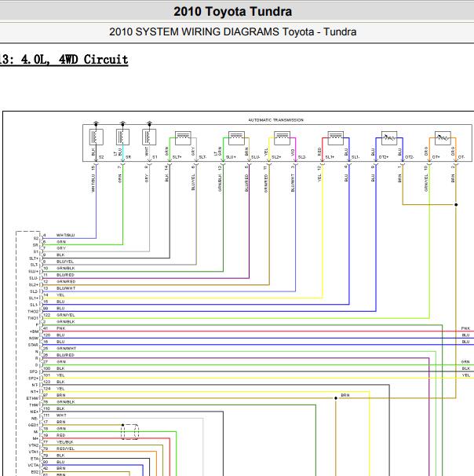The image size is (474, 476).
Task: Click pin number 124 on ECM connector
Action: [47, 388]
